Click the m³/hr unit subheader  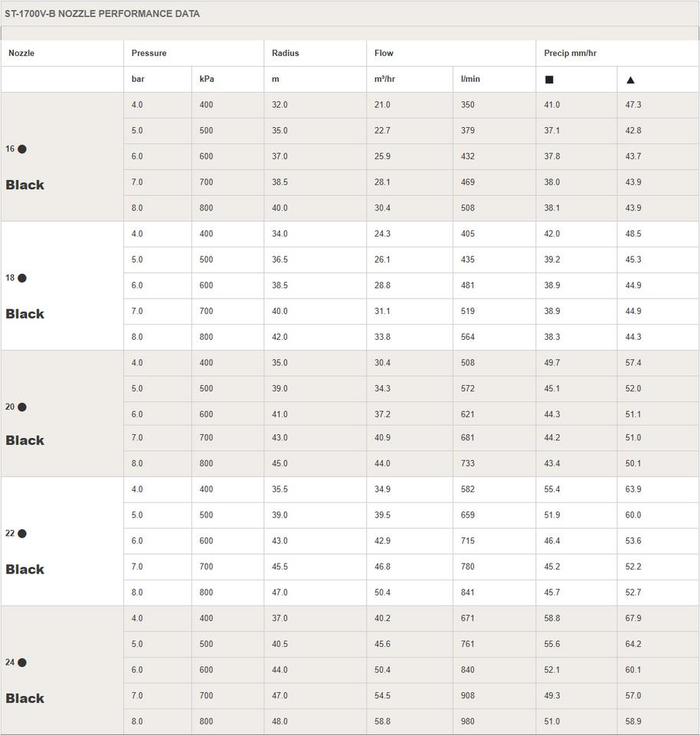(384, 80)
